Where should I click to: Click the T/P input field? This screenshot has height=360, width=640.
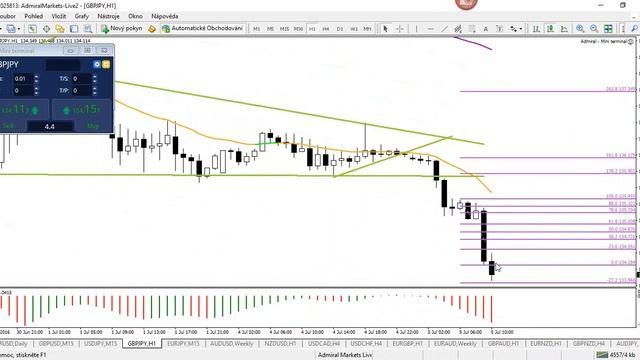[81, 91]
